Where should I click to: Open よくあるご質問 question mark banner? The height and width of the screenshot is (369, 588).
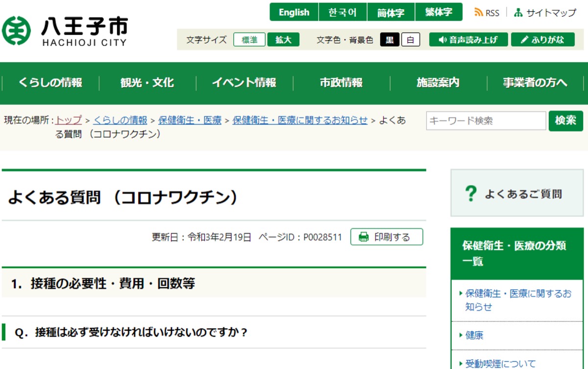coord(516,194)
